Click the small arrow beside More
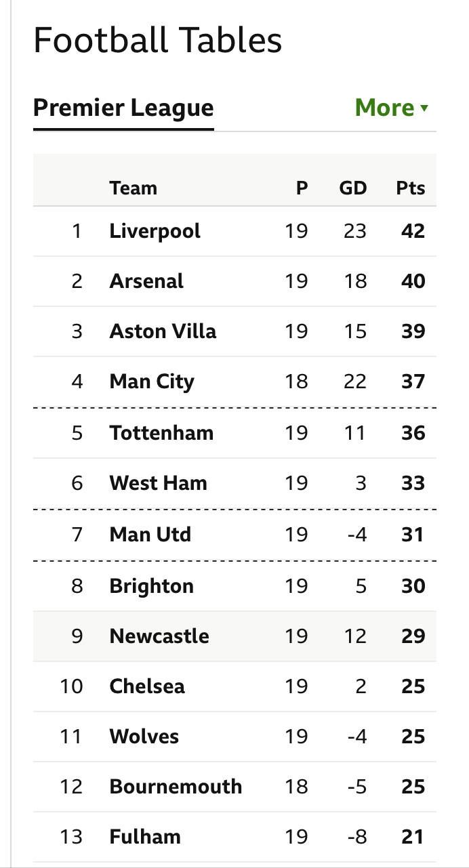The width and height of the screenshot is (469, 868). pyautogui.click(x=424, y=108)
